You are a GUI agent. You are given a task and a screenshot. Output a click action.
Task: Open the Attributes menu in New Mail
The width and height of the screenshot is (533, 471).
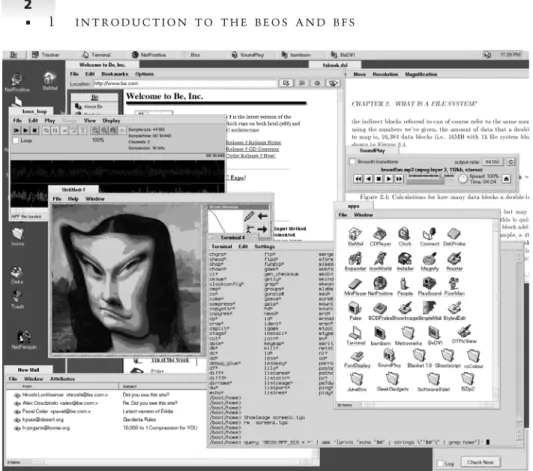point(62,379)
